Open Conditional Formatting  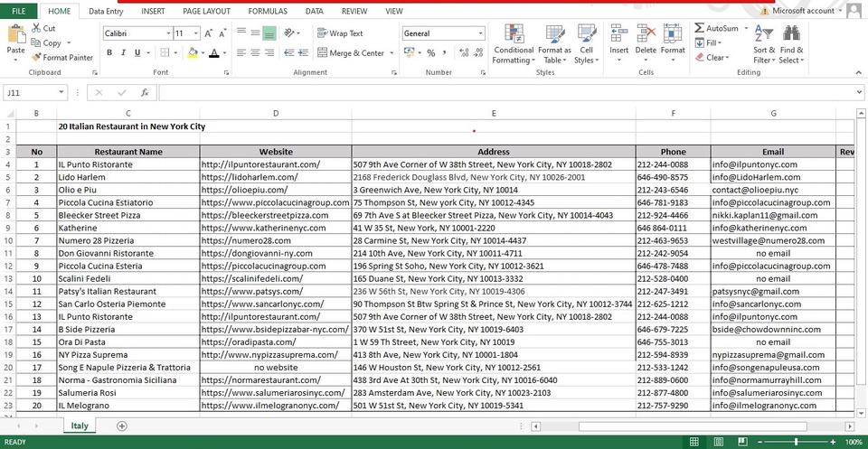514,43
